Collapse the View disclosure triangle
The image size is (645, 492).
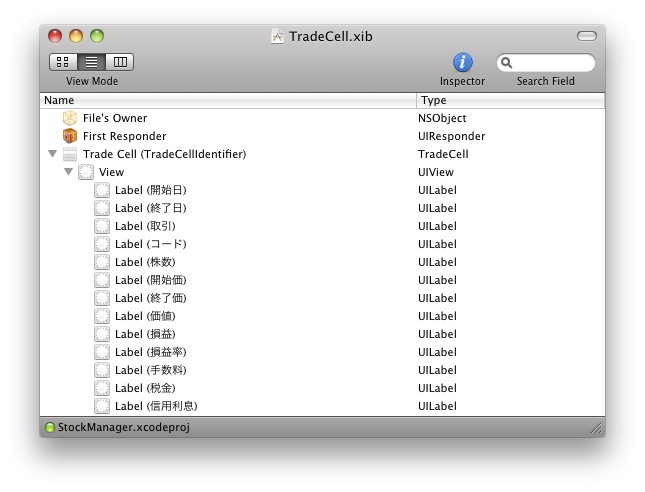68,172
